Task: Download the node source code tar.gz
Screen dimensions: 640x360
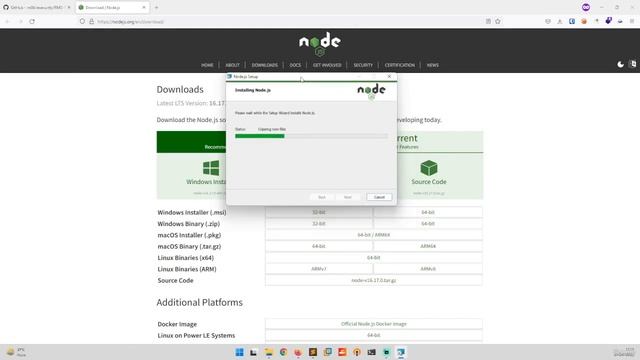Action: coord(373,280)
